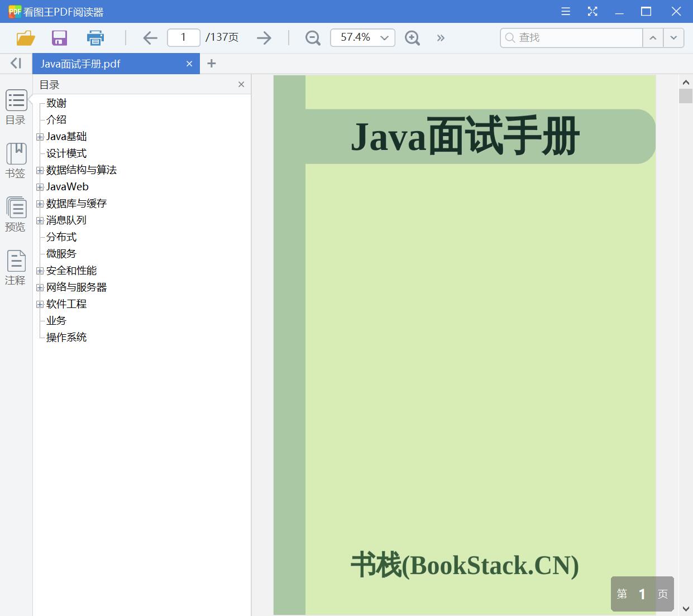Minimize the PDF reader window

tap(619, 12)
